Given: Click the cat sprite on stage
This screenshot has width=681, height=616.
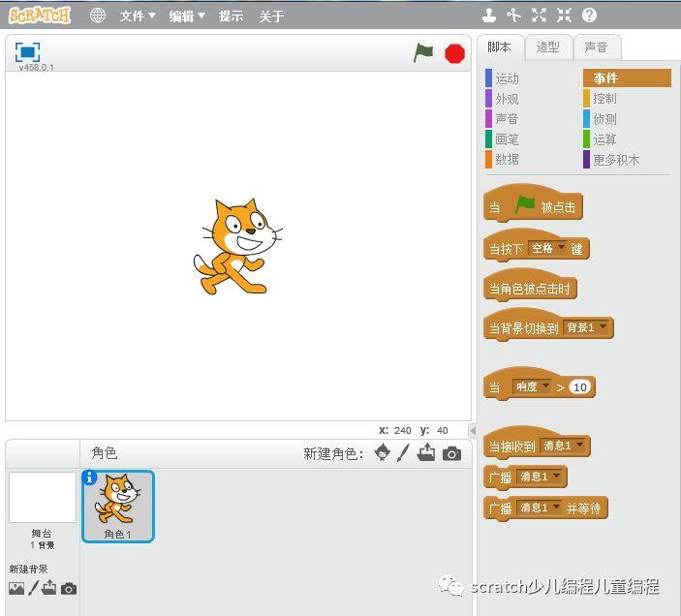Looking at the screenshot, I should (237, 246).
